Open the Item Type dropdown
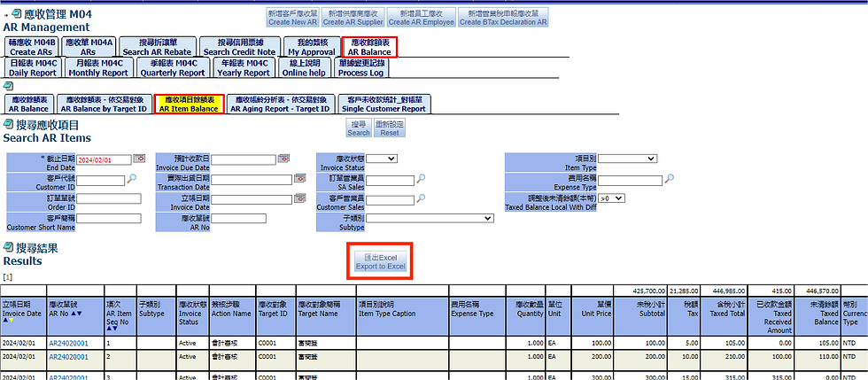The image size is (868, 380). (x=628, y=159)
